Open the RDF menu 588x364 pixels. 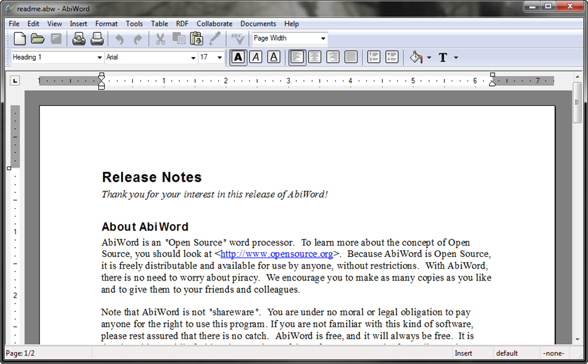182,24
